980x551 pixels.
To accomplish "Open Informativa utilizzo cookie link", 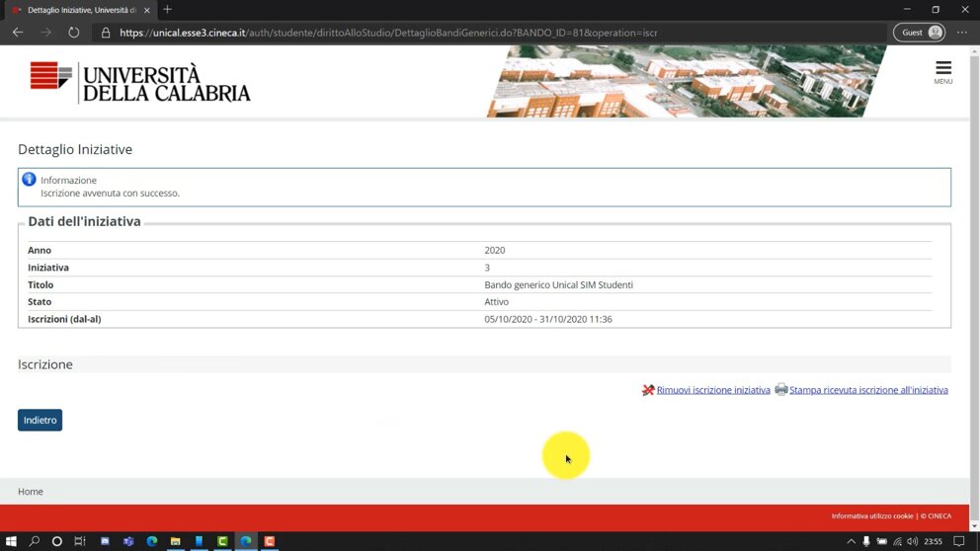I will 872,516.
